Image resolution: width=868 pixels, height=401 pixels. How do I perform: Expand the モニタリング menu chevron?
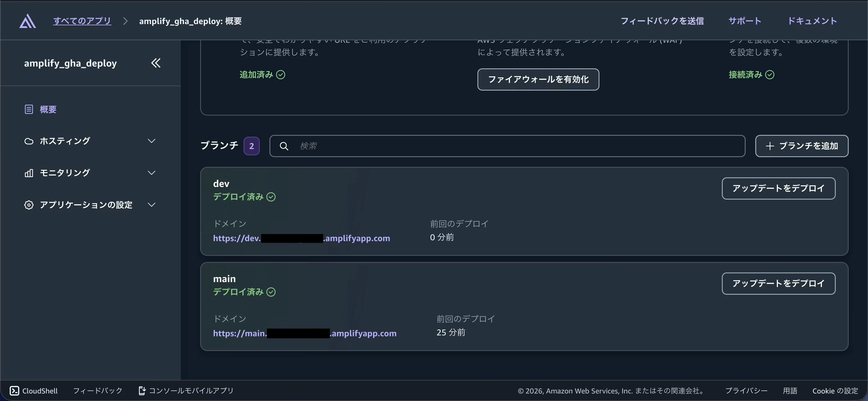tap(152, 173)
